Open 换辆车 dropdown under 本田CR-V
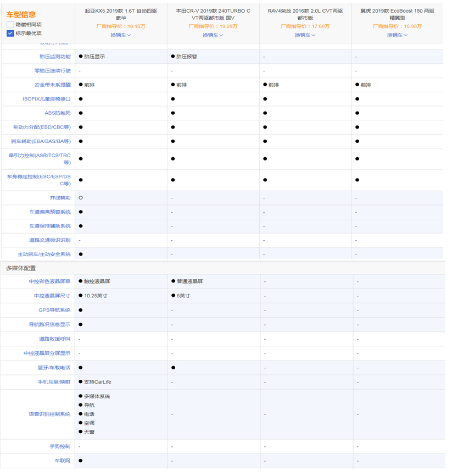The height and width of the screenshot is (476, 458). click(x=213, y=35)
